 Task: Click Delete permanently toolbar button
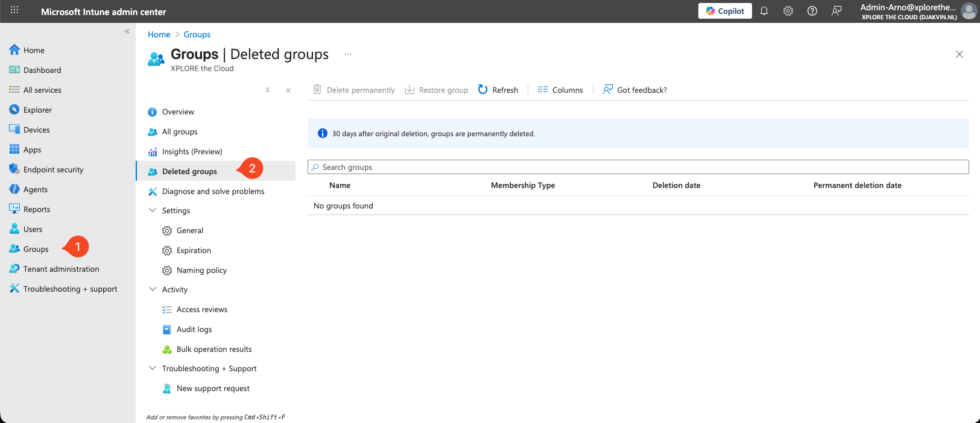tap(354, 90)
